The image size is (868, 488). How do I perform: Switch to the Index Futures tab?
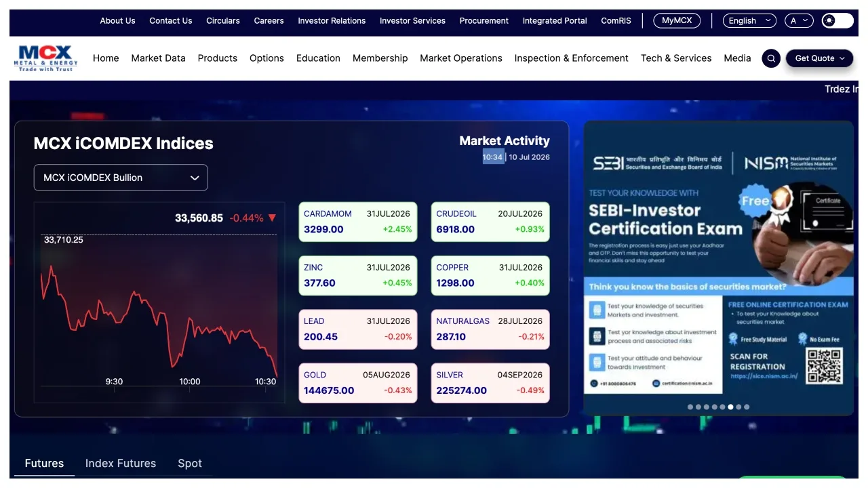click(121, 464)
